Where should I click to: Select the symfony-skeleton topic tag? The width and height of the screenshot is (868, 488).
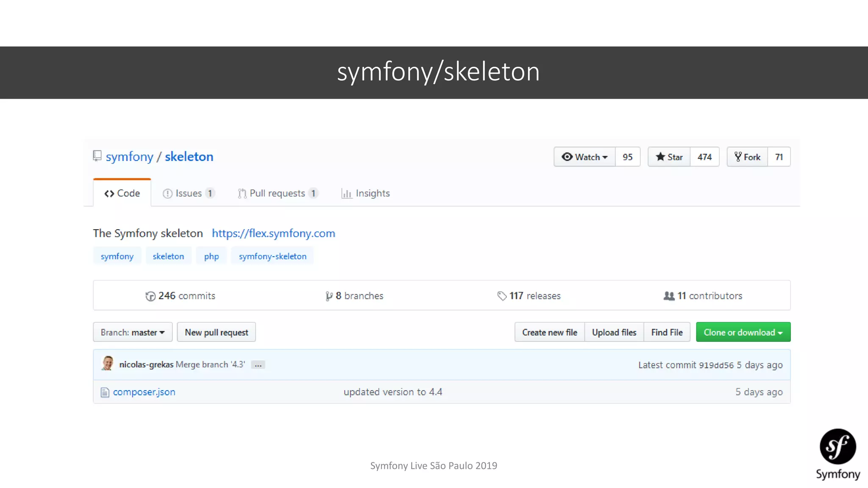tap(273, 256)
